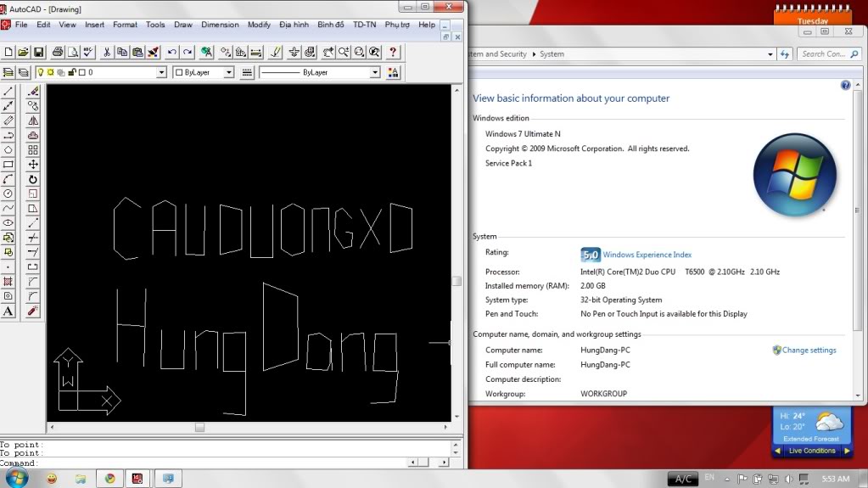Refresh the Control Panel address bar
Viewport: 868px width, 488px height.
pos(785,54)
